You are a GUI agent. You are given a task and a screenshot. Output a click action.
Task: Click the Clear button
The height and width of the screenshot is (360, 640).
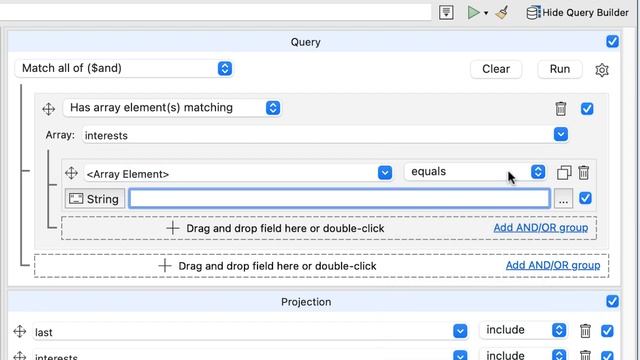tap(496, 69)
